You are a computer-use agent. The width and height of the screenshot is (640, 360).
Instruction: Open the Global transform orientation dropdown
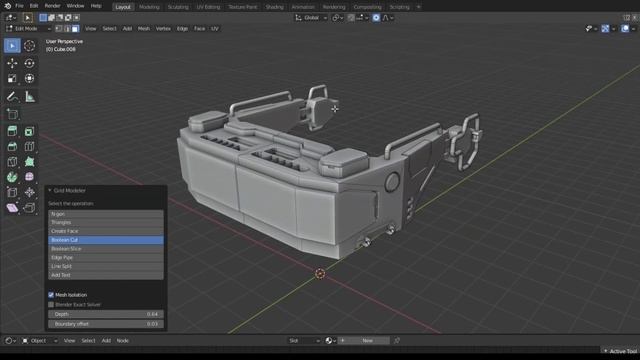311,18
